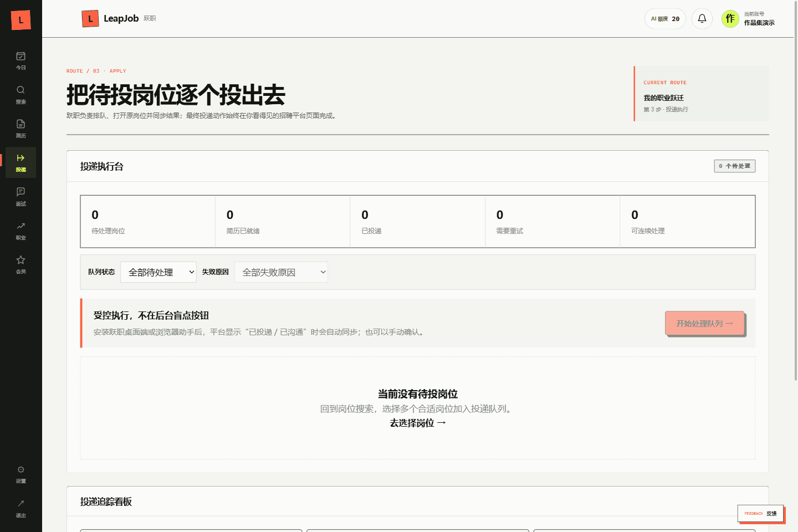
Task: Click the LeapJob header logo
Action: [x=119, y=18]
